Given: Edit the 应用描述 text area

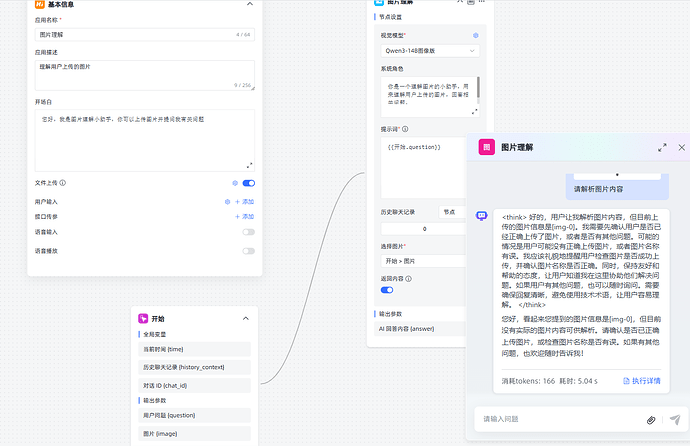Looking at the screenshot, I should (145, 75).
